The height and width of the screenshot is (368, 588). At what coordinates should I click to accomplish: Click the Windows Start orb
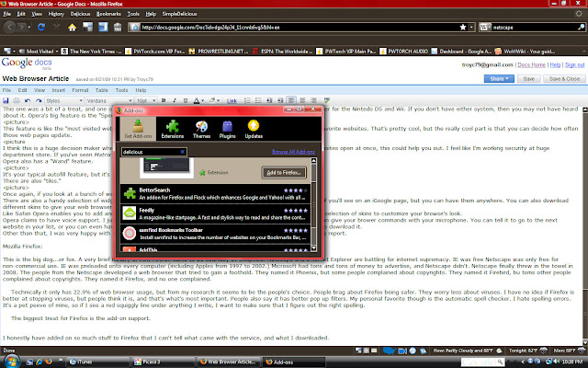[11, 362]
